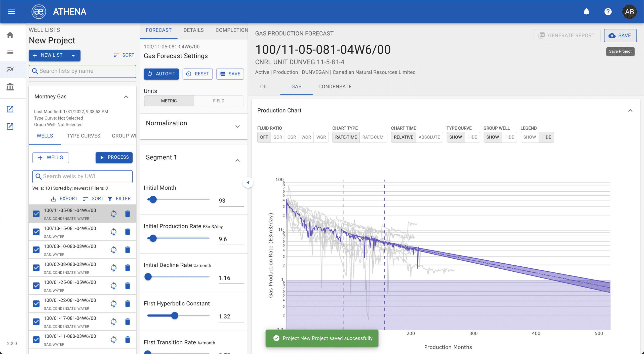
Task: Refresh well 100/03-10-080-03W6/00 using sync icon
Action: tap(113, 250)
